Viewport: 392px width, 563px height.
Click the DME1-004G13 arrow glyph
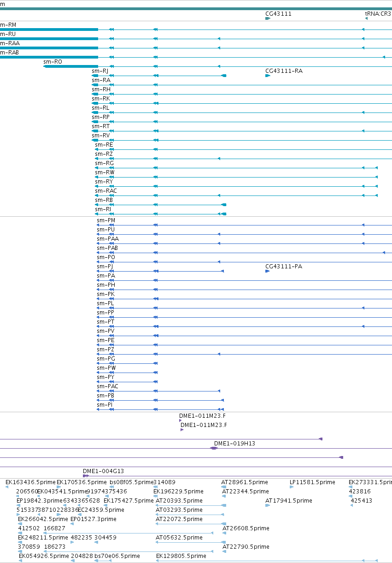point(86,476)
